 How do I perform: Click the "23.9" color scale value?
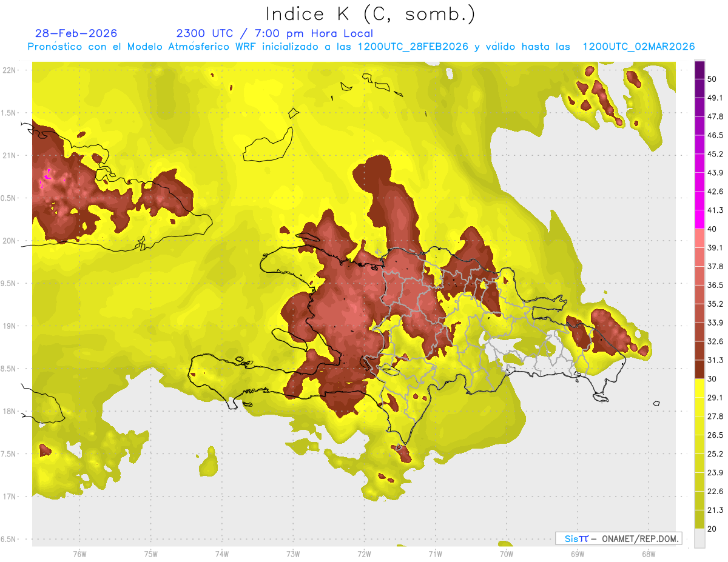[x=715, y=473]
